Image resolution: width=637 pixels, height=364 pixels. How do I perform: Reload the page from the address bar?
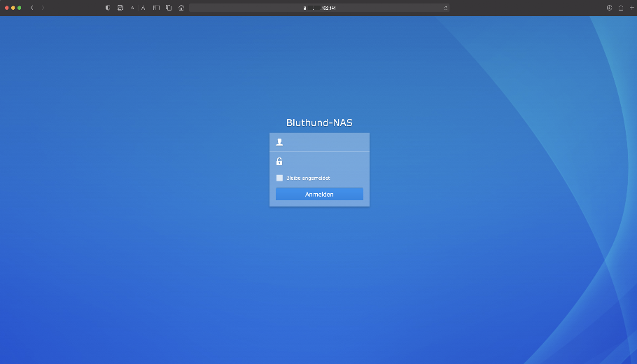point(445,8)
